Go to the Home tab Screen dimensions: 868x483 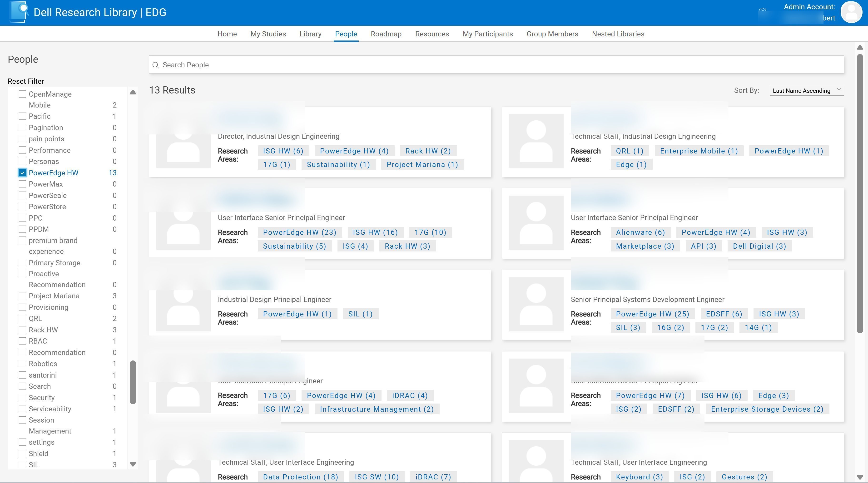coord(227,34)
